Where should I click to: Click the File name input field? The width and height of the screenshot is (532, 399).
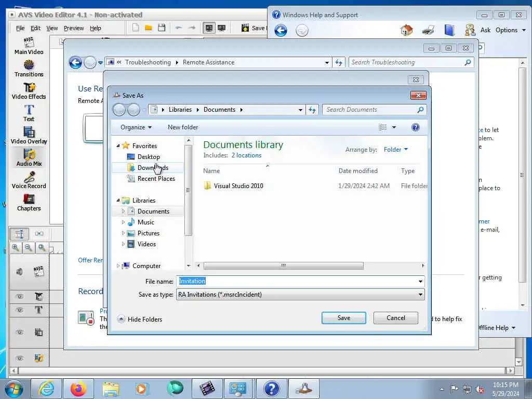(x=297, y=281)
